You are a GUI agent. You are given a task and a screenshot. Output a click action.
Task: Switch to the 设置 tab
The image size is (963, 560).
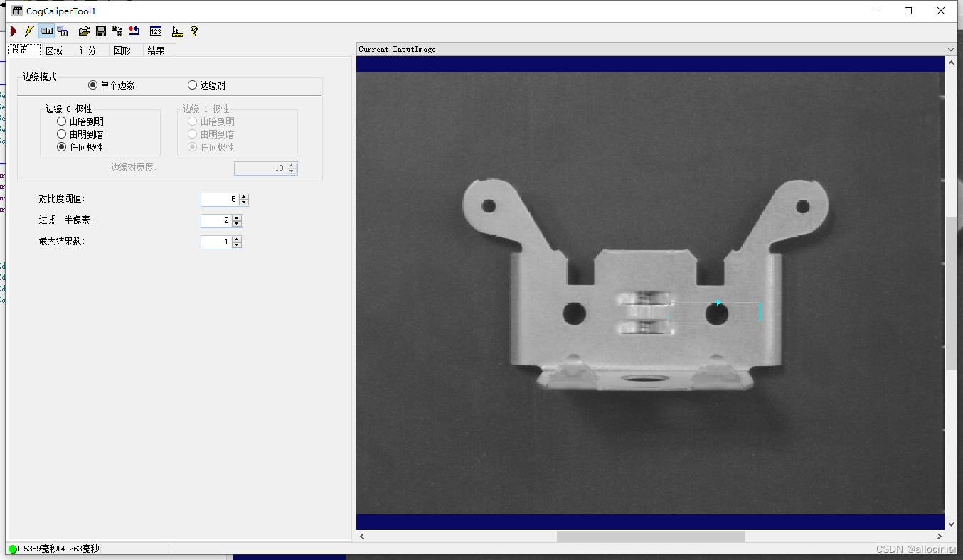point(23,50)
